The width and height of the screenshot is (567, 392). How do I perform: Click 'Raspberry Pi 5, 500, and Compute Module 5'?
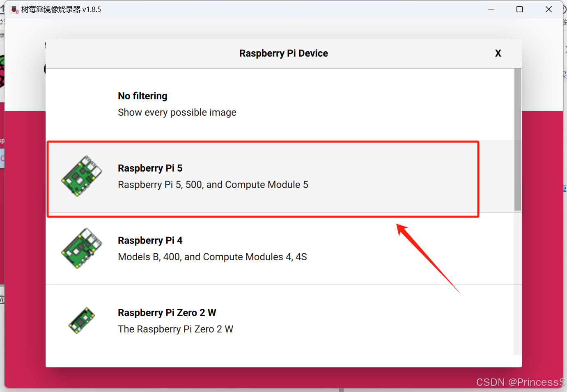(x=213, y=185)
